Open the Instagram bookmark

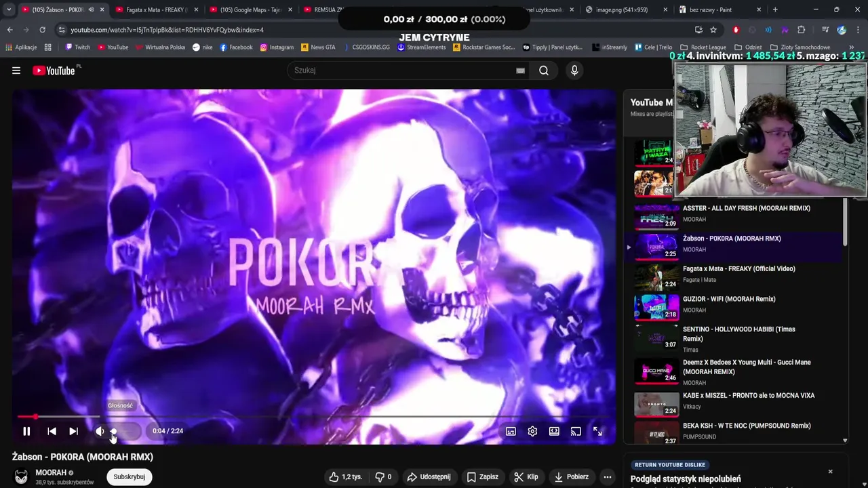pos(277,47)
